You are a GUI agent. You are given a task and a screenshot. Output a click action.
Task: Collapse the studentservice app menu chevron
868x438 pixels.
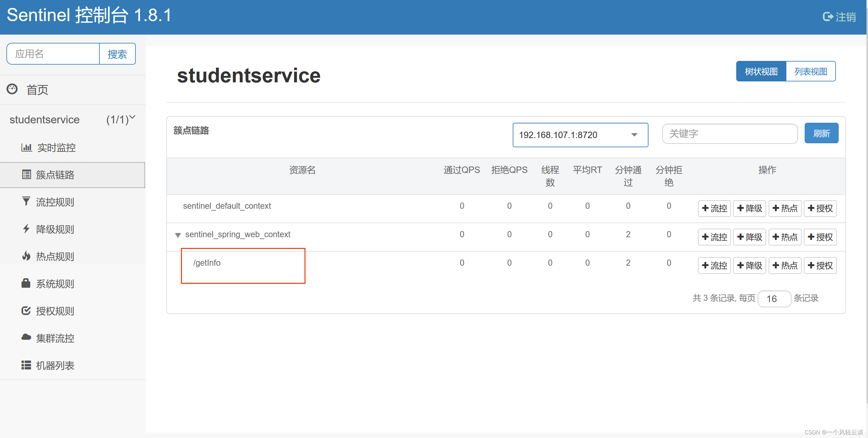coord(132,117)
